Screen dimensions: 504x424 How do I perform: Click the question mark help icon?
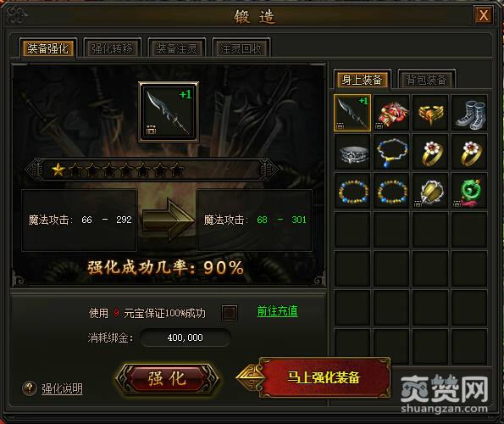click(30, 388)
